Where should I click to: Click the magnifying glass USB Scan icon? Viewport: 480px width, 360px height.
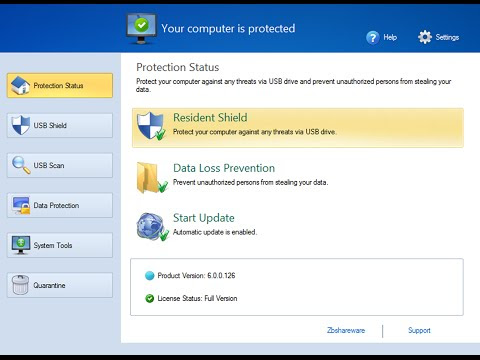tap(21, 165)
